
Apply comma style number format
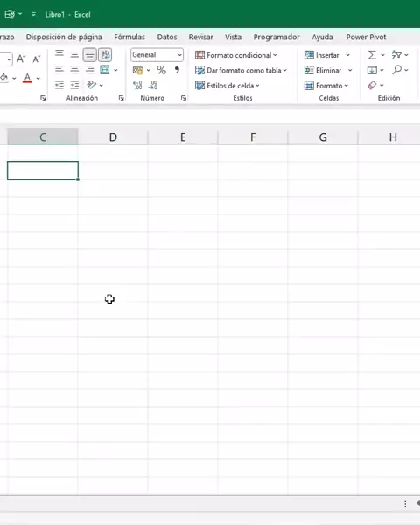tap(177, 70)
